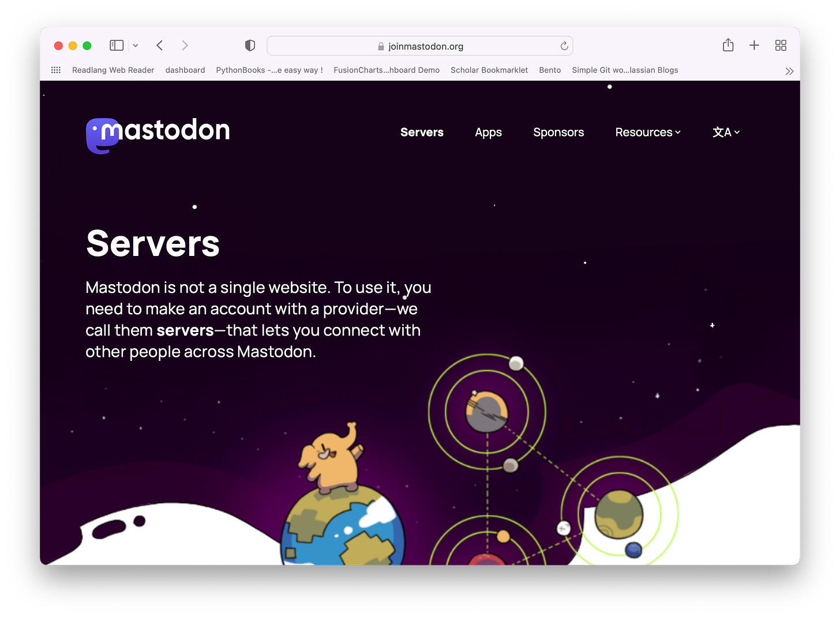Viewport: 840px width, 618px height.
Task: Reload the page with the refresh icon
Action: pos(564,46)
